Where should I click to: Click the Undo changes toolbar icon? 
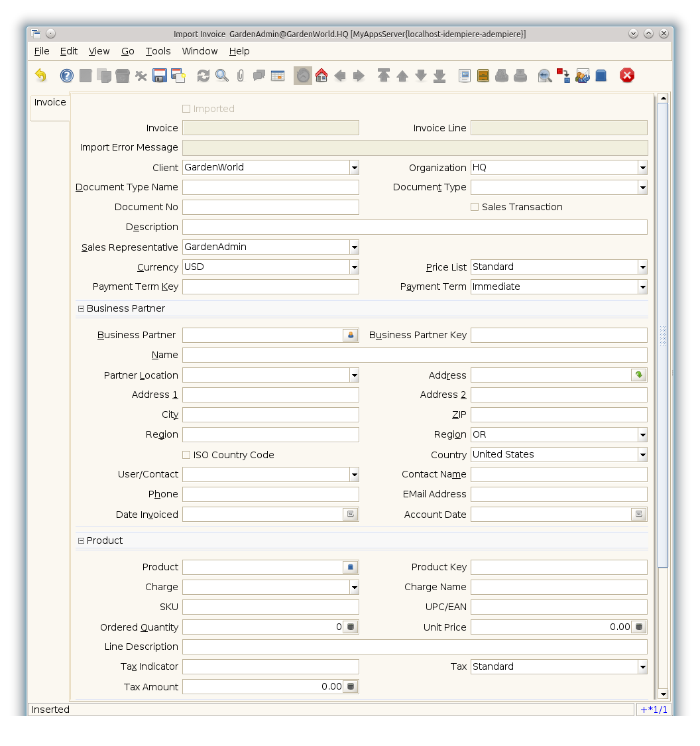[x=41, y=76]
